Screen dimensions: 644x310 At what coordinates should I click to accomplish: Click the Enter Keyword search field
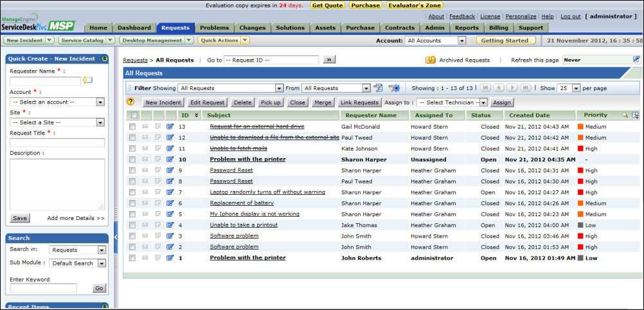[x=43, y=288]
